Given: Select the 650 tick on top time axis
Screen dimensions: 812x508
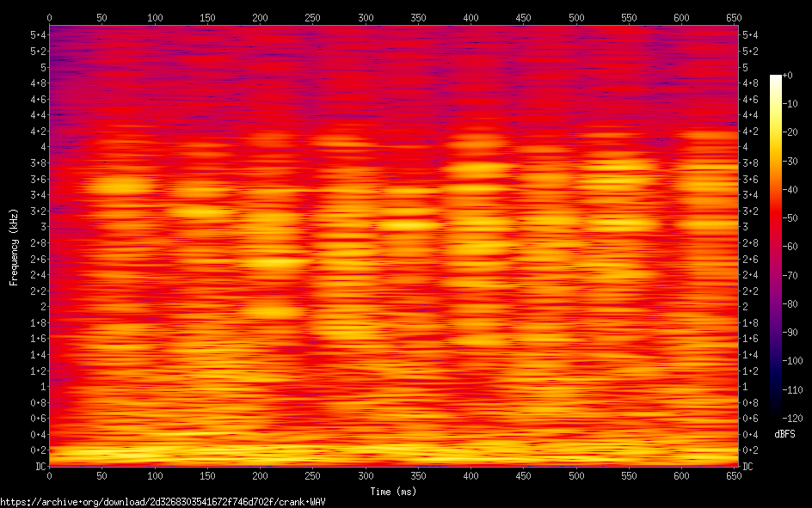Looking at the screenshot, I should tap(735, 17).
